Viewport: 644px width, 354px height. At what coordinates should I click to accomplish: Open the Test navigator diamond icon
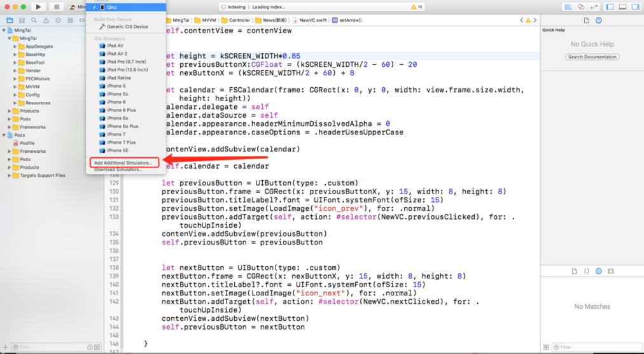coord(58,20)
